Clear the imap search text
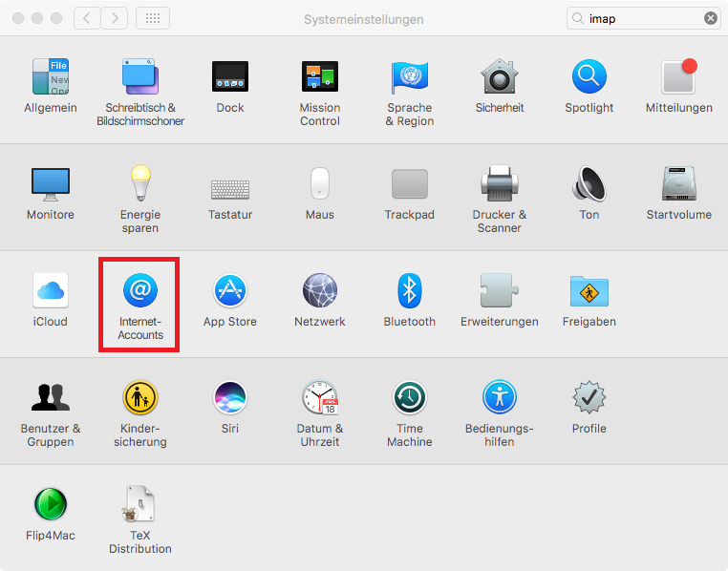This screenshot has height=571, width=728. tap(711, 18)
